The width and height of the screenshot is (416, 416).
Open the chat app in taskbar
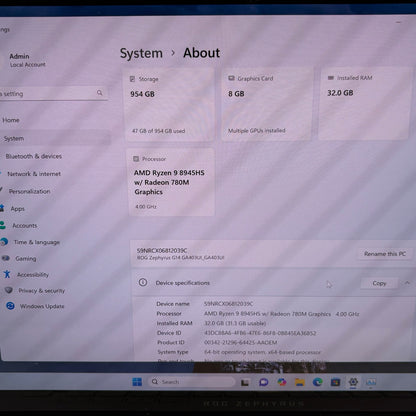click(x=263, y=382)
